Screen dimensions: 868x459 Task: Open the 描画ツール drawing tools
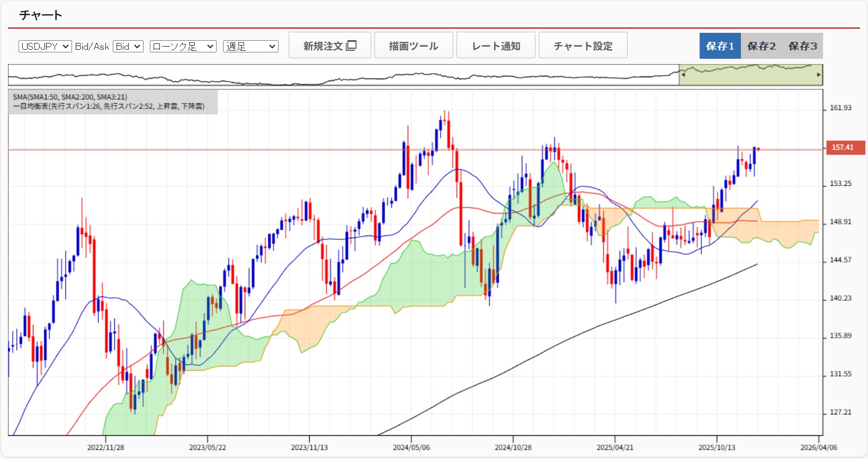[x=414, y=46]
